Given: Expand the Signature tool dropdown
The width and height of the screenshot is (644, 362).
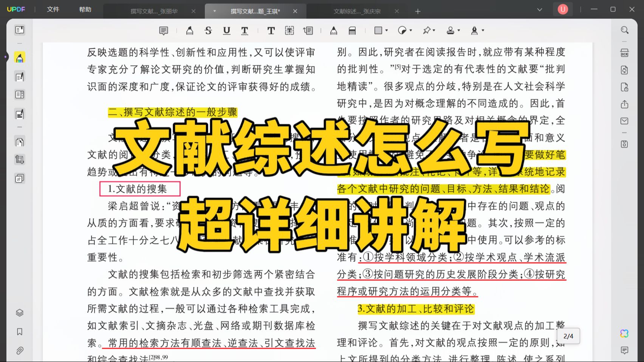Looking at the screenshot, I should 483,30.
